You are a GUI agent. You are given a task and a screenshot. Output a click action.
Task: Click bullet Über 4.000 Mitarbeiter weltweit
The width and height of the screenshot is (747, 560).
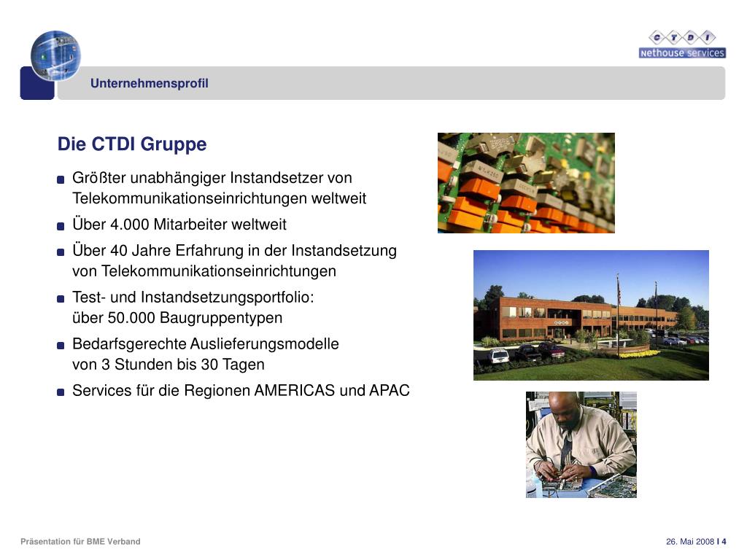coord(179,225)
